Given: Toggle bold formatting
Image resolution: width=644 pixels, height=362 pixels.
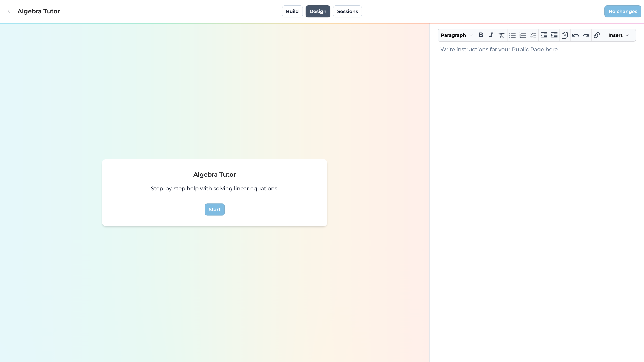Looking at the screenshot, I should 481,35.
